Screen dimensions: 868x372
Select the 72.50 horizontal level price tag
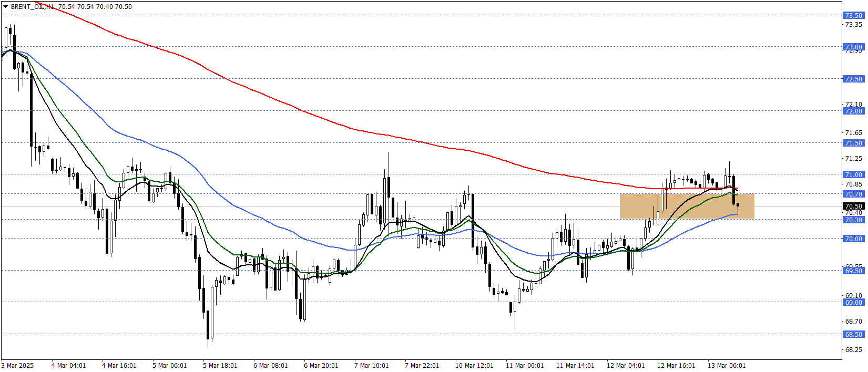coord(853,79)
